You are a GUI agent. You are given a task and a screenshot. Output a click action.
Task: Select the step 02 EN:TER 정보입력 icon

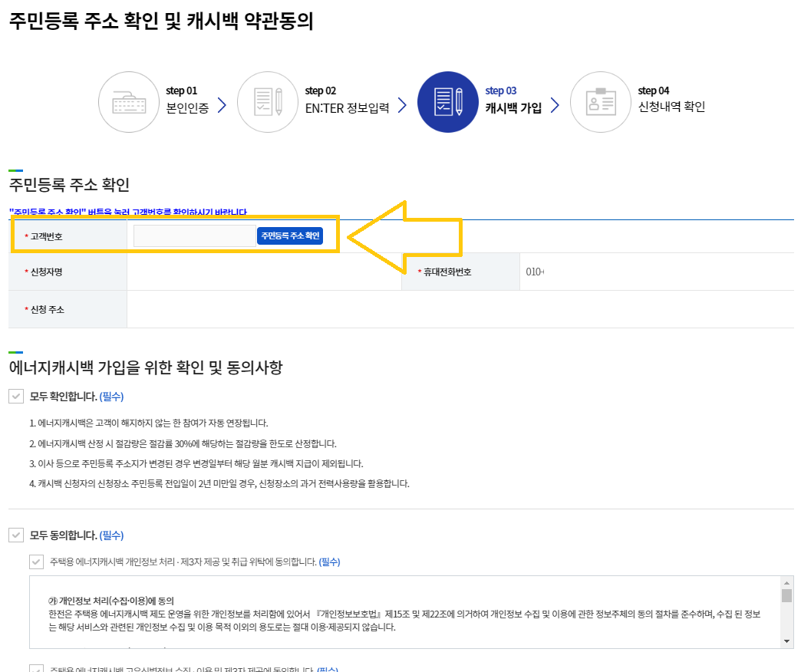click(268, 101)
